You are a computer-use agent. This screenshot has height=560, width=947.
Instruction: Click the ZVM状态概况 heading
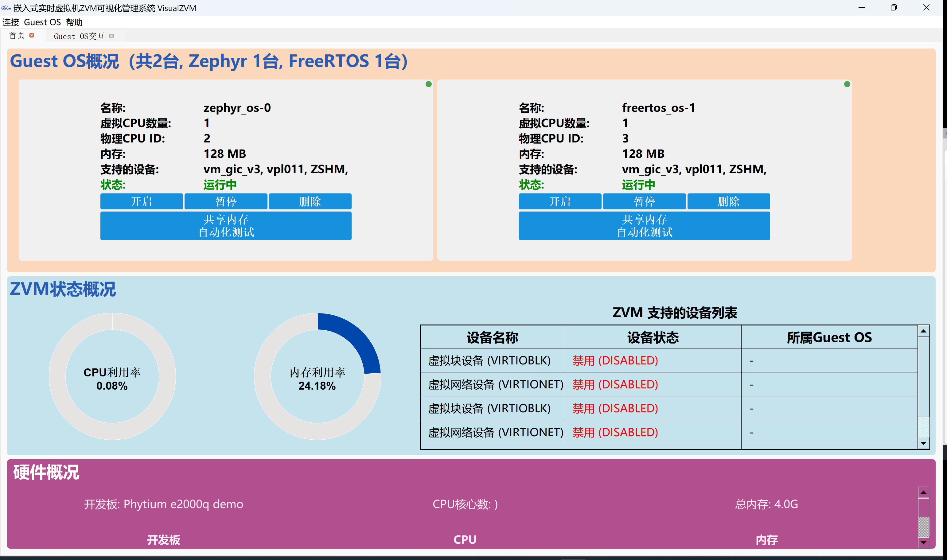click(x=63, y=289)
